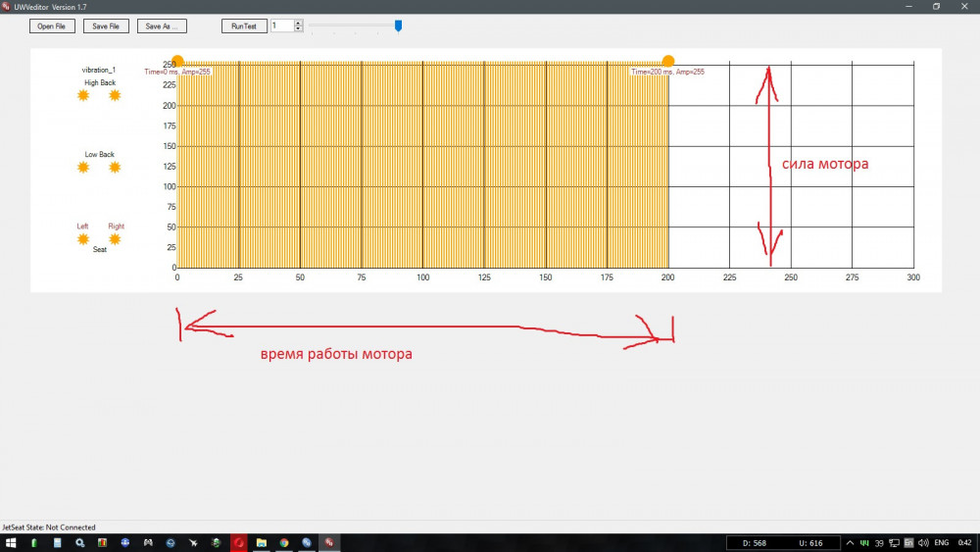Toggle the Left Seat motor icon

83,239
